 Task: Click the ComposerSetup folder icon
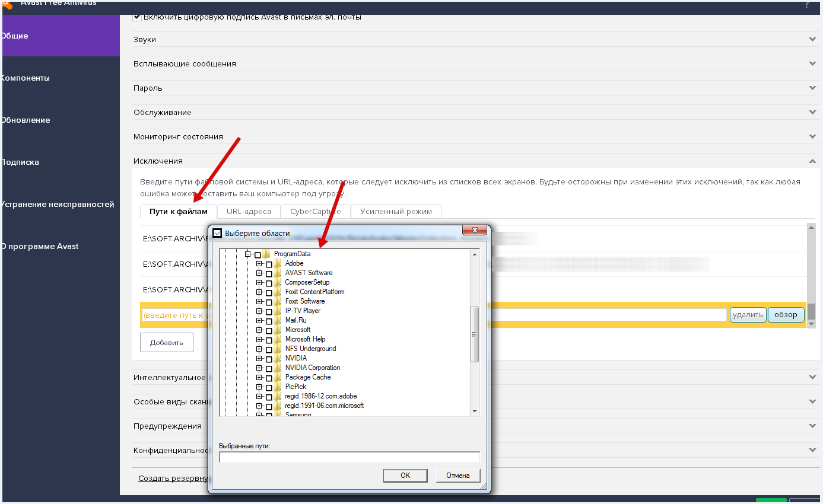click(x=278, y=282)
